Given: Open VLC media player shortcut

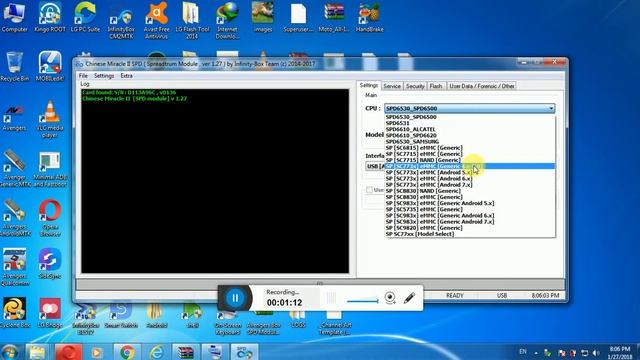Looking at the screenshot, I should [50, 119].
